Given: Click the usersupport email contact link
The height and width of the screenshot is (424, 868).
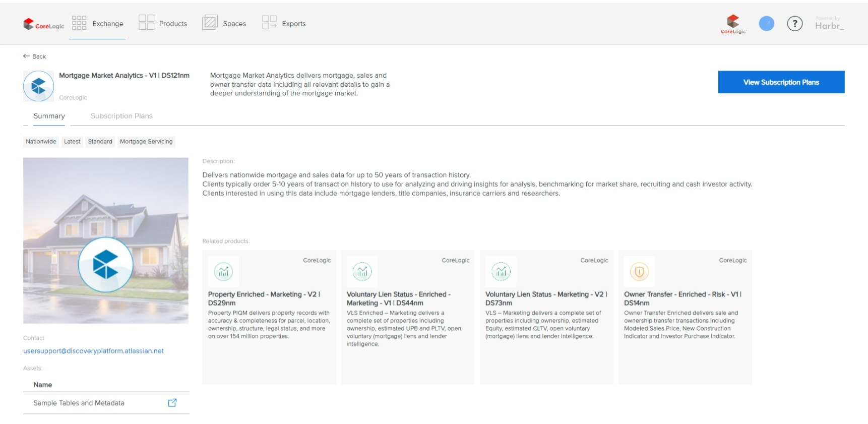Looking at the screenshot, I should coord(93,351).
